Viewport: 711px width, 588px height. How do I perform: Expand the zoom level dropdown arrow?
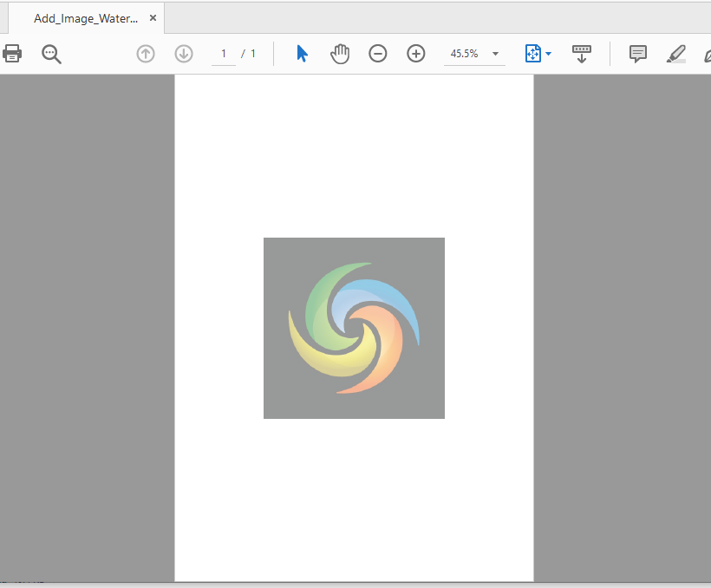point(496,54)
